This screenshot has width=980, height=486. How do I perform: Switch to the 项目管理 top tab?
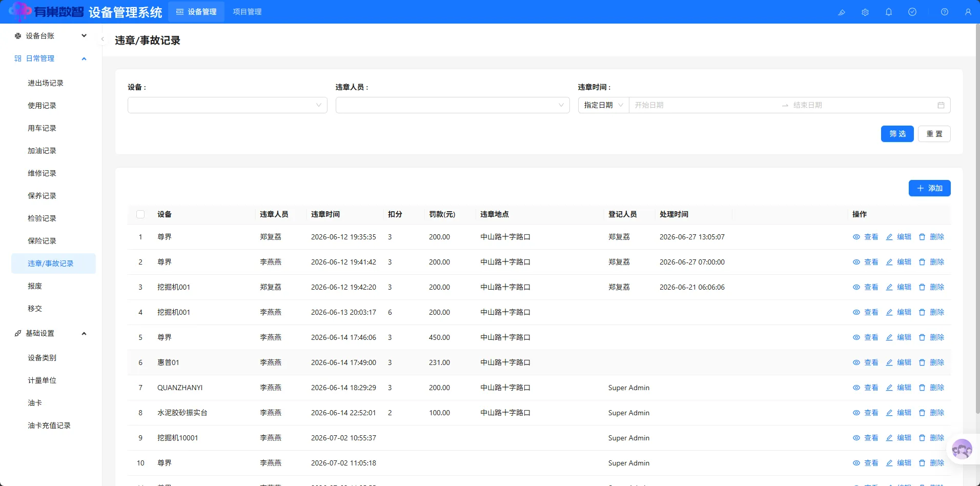247,12
